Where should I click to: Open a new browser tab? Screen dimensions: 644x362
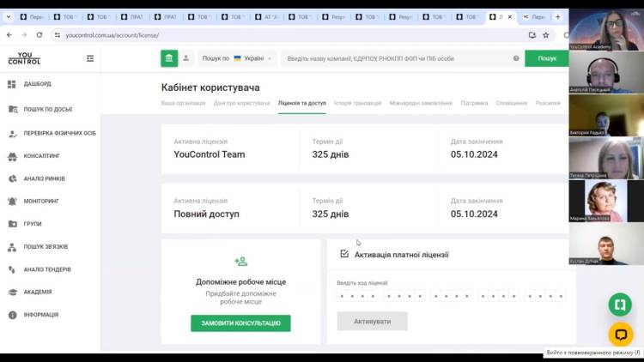point(558,16)
